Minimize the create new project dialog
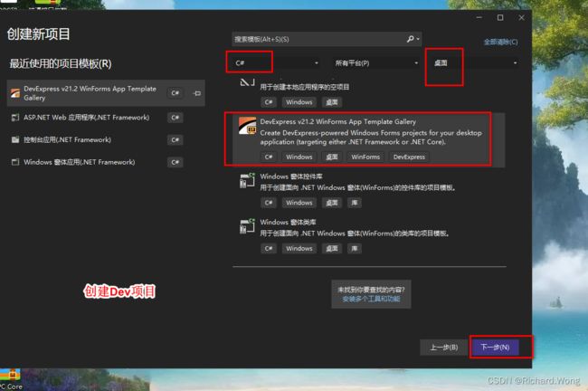Viewport: 588px width, 391px height. [479, 17]
